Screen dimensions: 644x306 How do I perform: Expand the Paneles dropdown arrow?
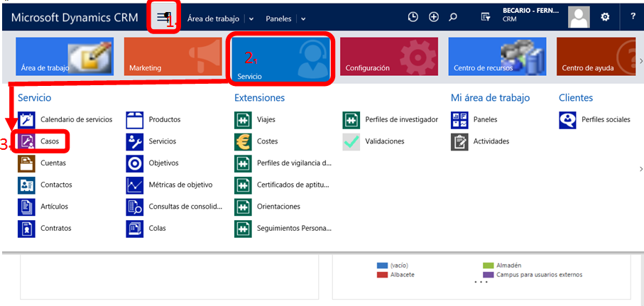click(x=303, y=18)
